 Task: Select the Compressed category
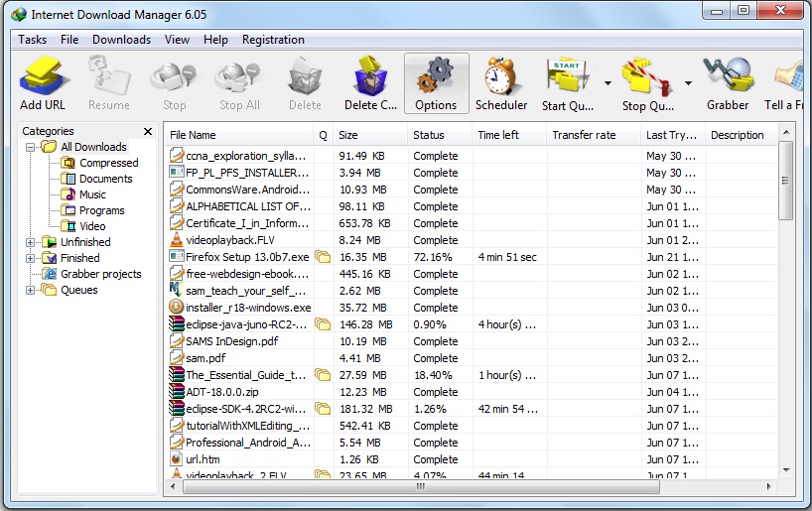(x=99, y=163)
